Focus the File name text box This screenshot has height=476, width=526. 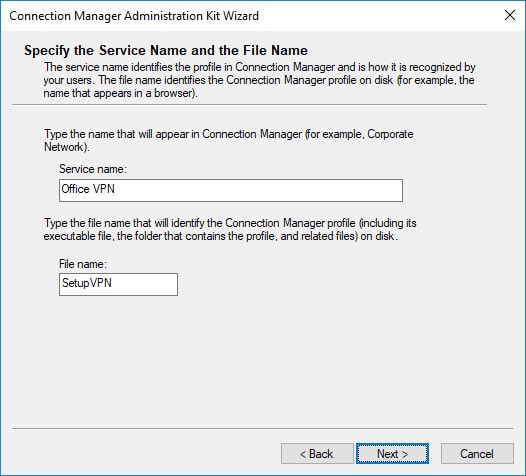coord(118,284)
